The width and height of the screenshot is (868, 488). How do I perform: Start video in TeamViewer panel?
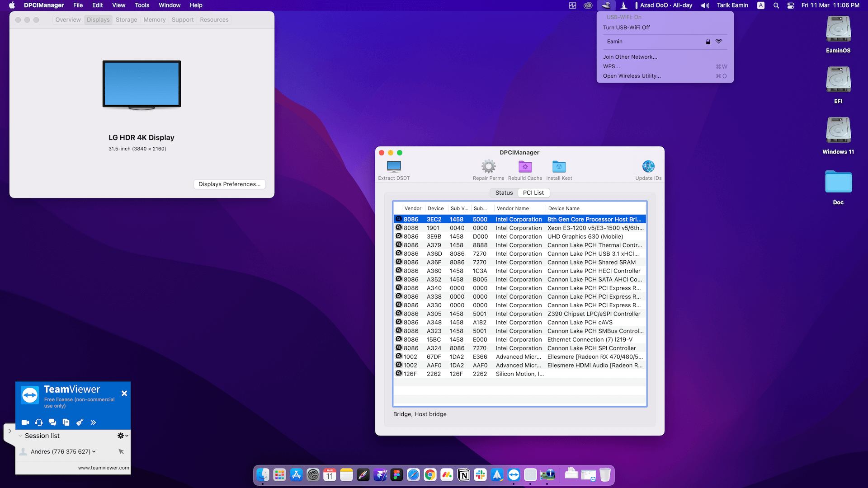[25, 422]
